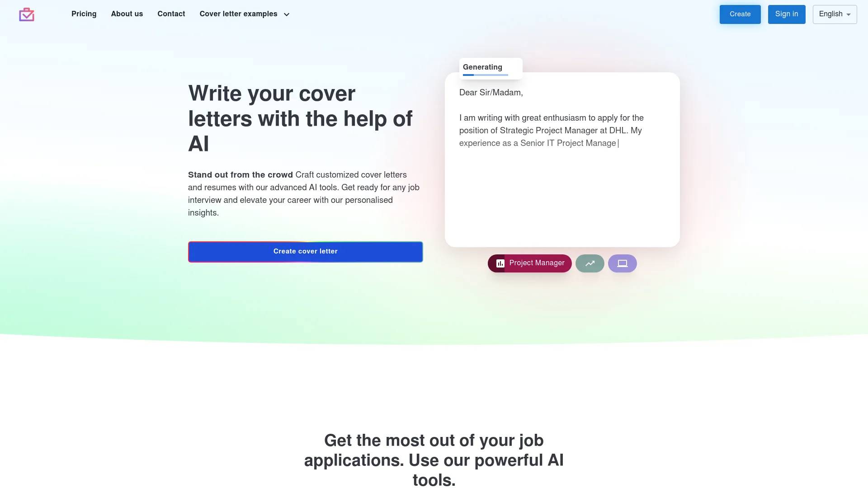
Task: Open the Generating tab on preview card
Action: (x=481, y=67)
